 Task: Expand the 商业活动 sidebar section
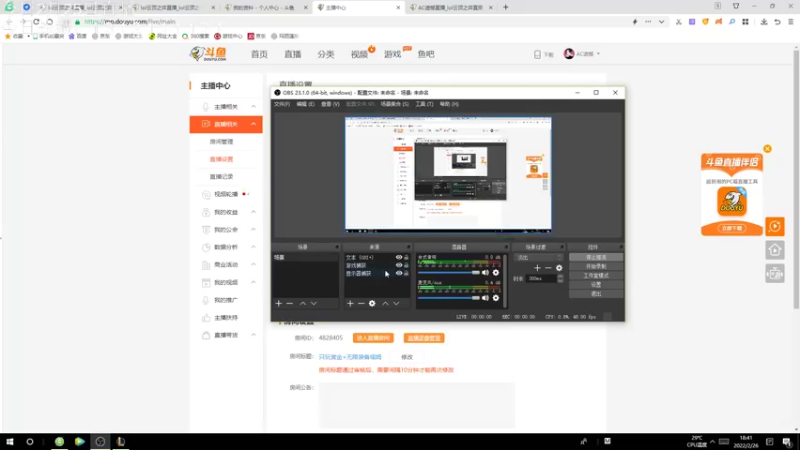[x=254, y=265]
